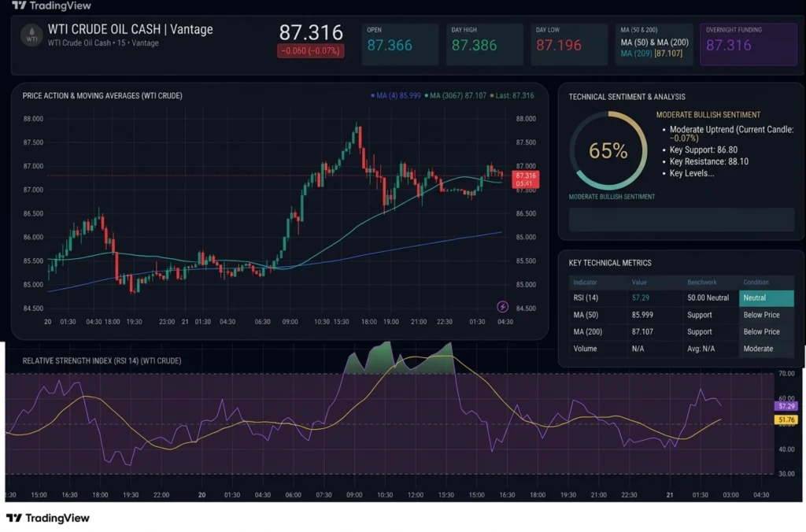The height and width of the screenshot is (532, 806).
Task: Click the red 87.316 price tag on axis
Action: [525, 179]
